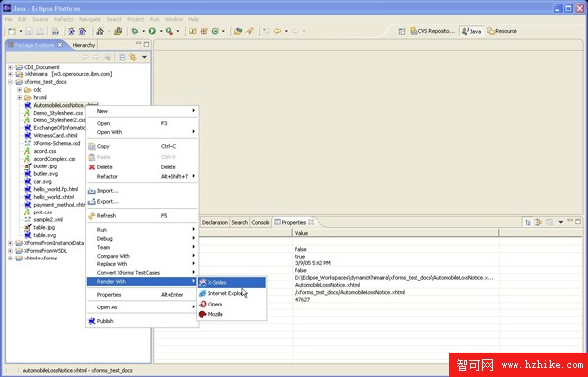Open the External Tools dropdown arrow

[178, 32]
